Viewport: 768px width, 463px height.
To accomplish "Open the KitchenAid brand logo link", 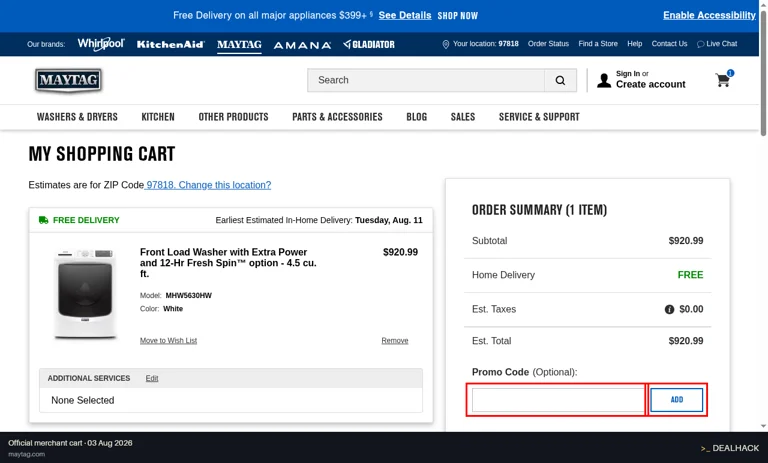I will [x=170, y=45].
